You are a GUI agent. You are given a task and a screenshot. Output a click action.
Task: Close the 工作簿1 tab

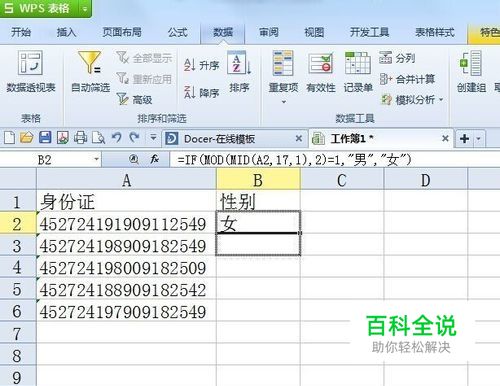(445, 138)
